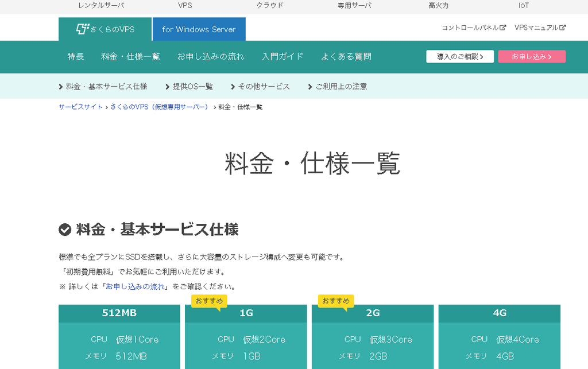Image resolution: width=588 pixels, height=369 pixels.
Task: Click the chevron before その他サービス
Action: 233,87
